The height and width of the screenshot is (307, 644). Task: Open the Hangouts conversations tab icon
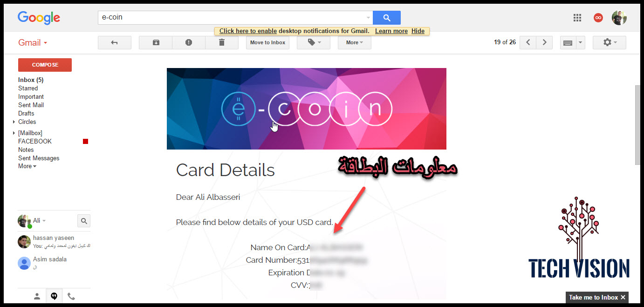[x=54, y=296]
